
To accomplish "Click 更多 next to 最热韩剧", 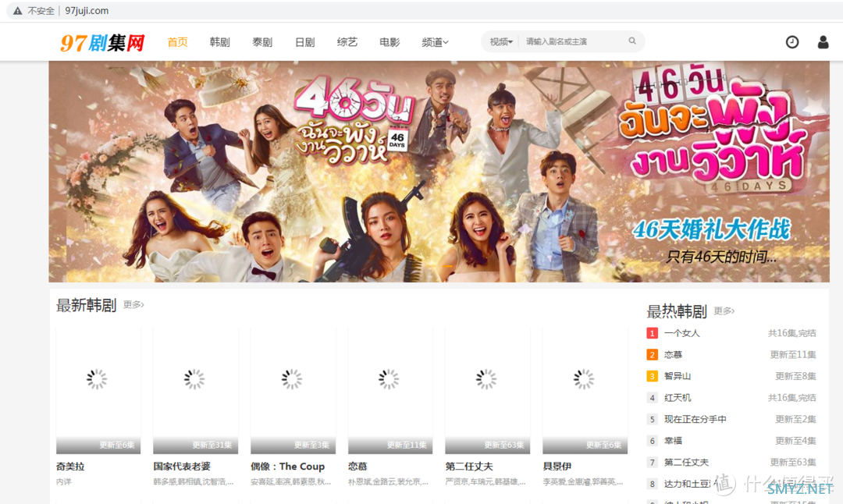I will [x=724, y=311].
